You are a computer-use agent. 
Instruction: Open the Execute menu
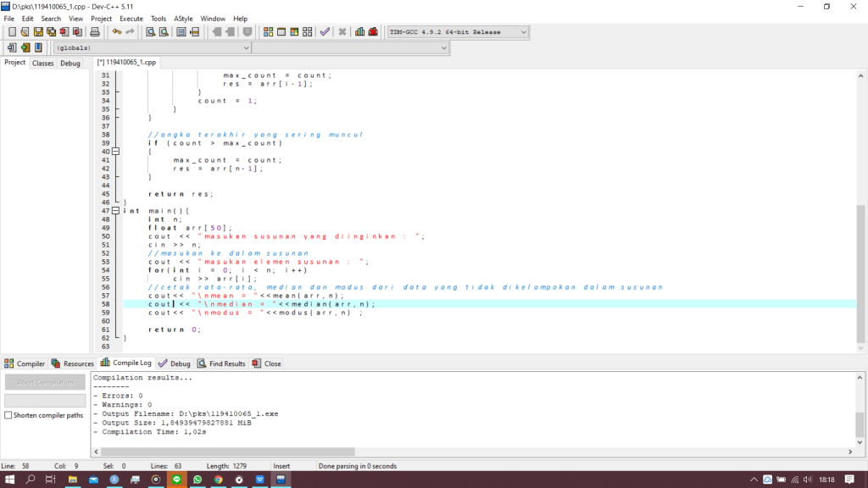[x=131, y=18]
